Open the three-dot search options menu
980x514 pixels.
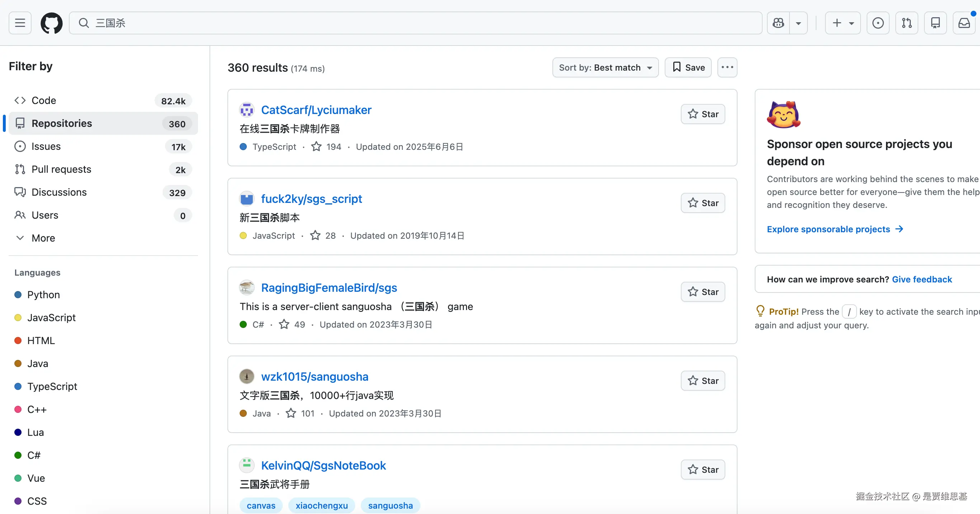(x=727, y=68)
